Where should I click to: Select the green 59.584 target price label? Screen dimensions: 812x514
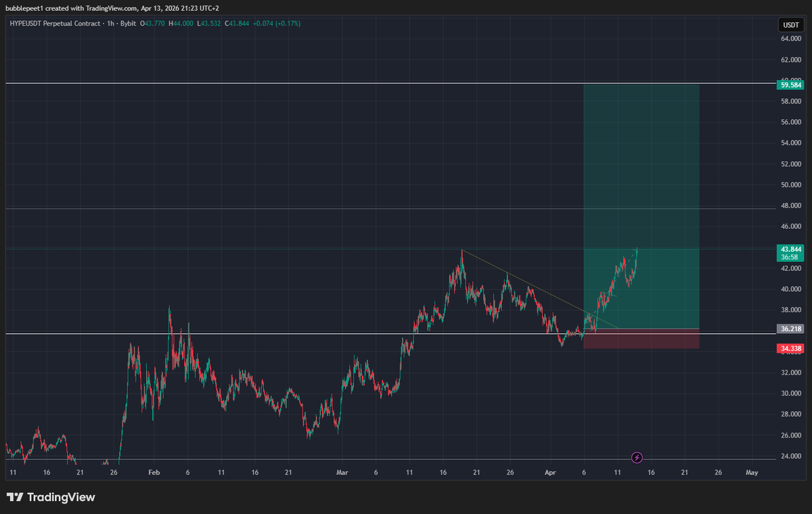(791, 85)
